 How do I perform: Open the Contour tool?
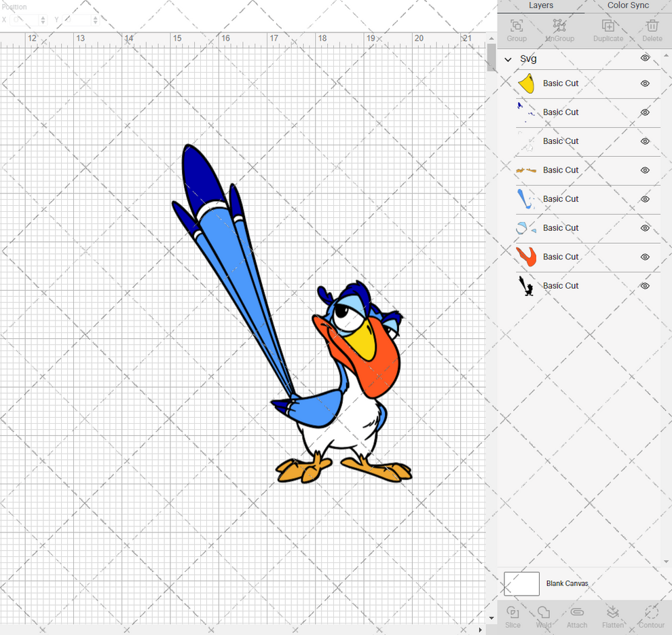click(x=651, y=617)
